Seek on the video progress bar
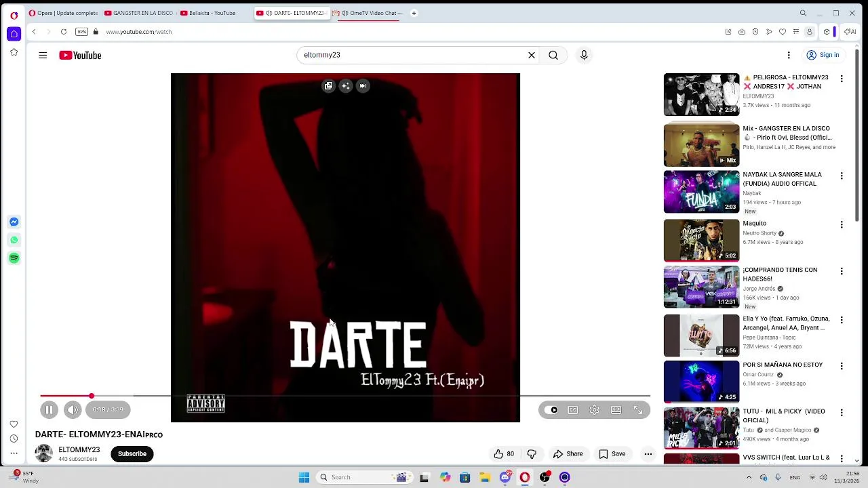The image size is (868, 488). click(345, 396)
